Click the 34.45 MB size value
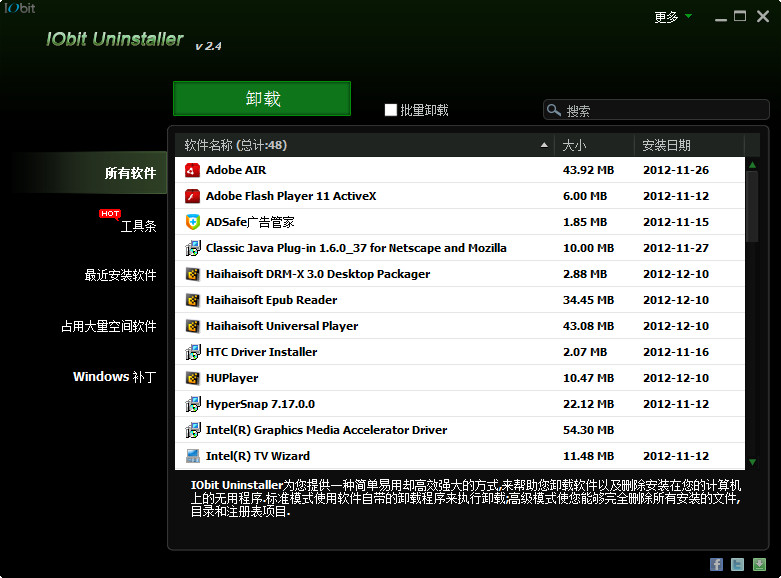This screenshot has width=781, height=578. coord(588,299)
